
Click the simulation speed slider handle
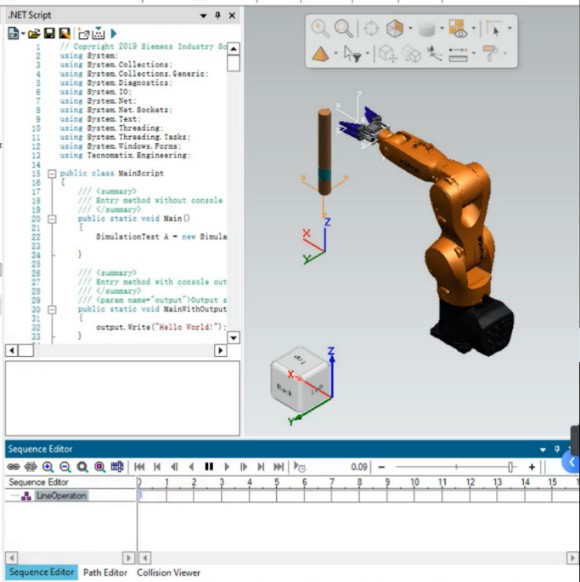[x=511, y=467]
